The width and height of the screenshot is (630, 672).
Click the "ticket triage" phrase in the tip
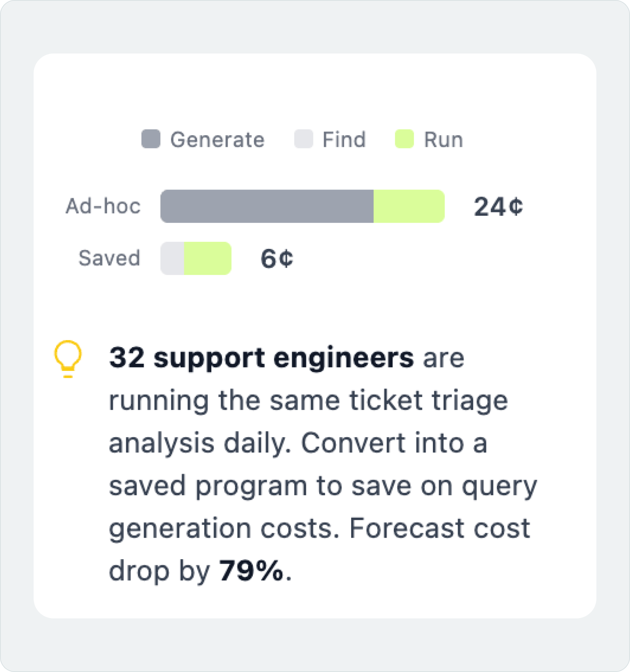(428, 401)
